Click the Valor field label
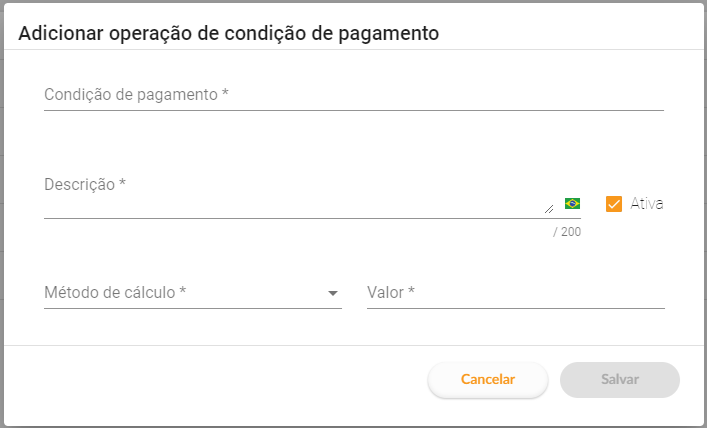 point(391,293)
